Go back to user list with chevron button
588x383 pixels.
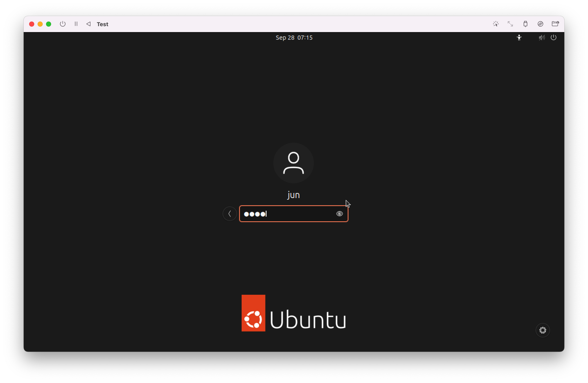(230, 214)
